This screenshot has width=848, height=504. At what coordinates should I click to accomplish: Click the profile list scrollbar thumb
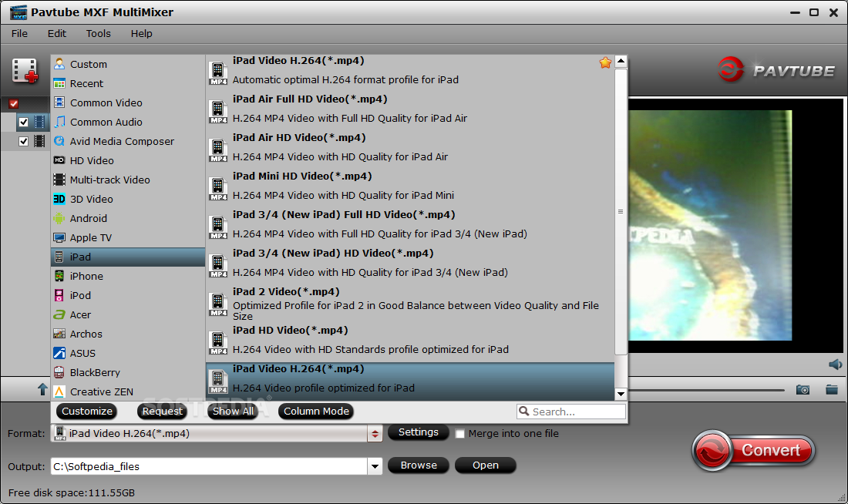[621, 211]
